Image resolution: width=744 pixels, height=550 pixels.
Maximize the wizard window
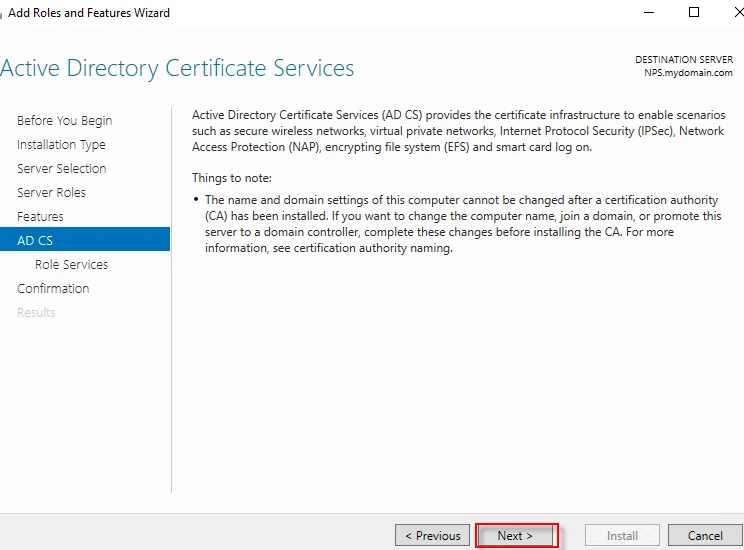pos(694,13)
